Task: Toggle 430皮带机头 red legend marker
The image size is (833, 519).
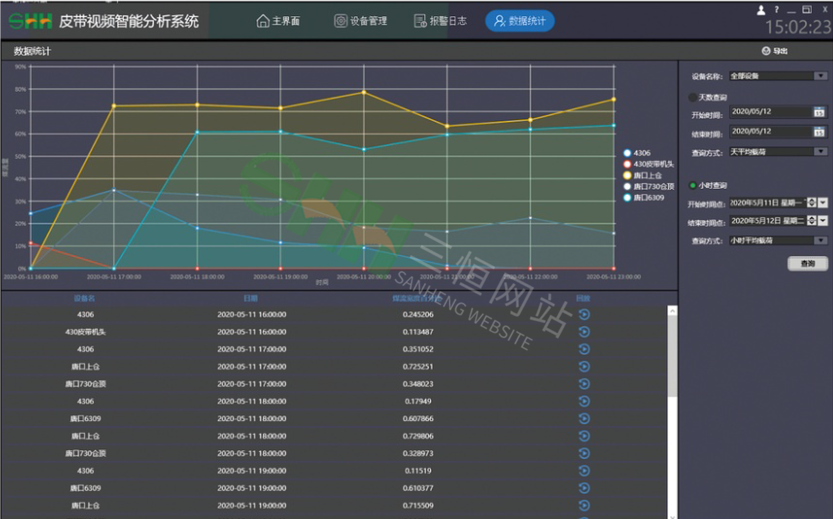Action: tap(627, 164)
